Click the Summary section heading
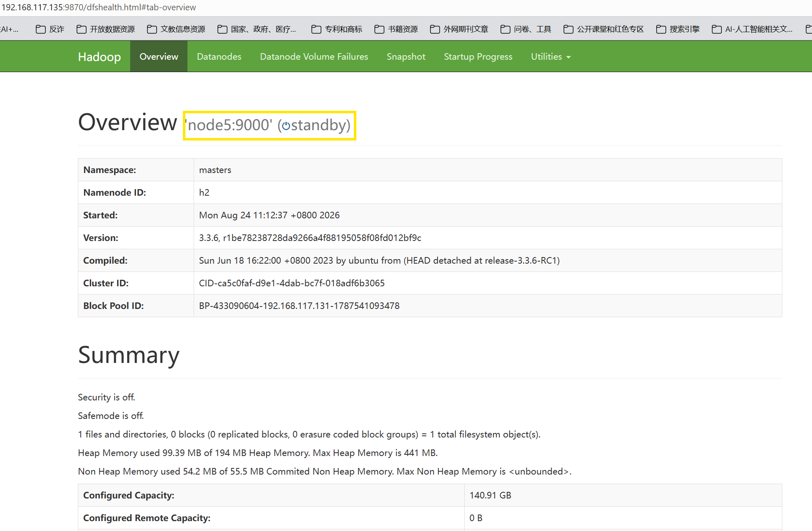 pyautogui.click(x=129, y=355)
